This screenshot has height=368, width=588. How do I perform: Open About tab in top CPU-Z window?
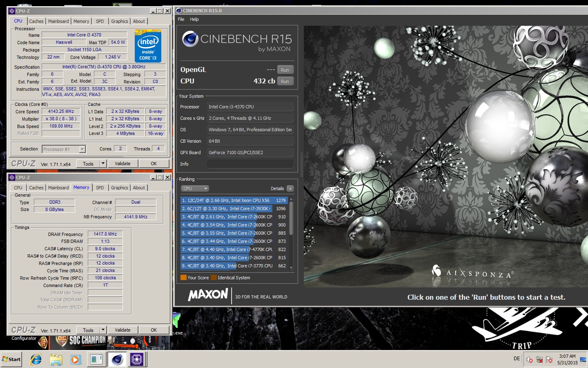[x=139, y=21]
